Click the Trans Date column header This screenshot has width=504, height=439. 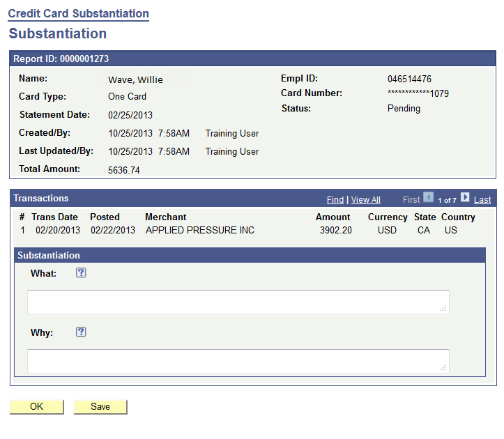tap(54, 217)
